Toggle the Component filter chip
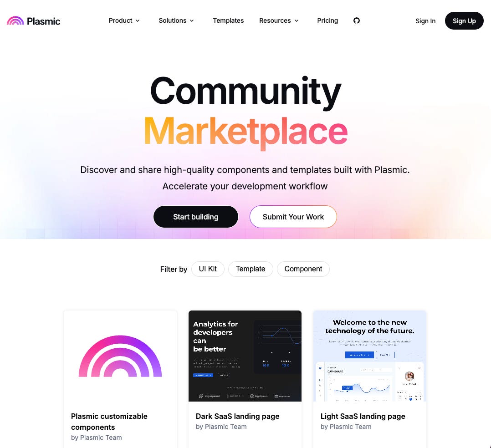 [303, 269]
